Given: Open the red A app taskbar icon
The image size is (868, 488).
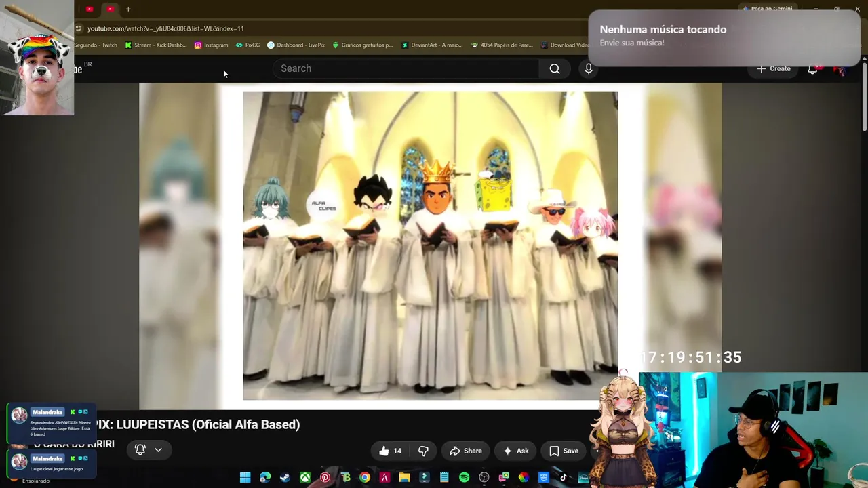Looking at the screenshot, I should tap(384, 477).
